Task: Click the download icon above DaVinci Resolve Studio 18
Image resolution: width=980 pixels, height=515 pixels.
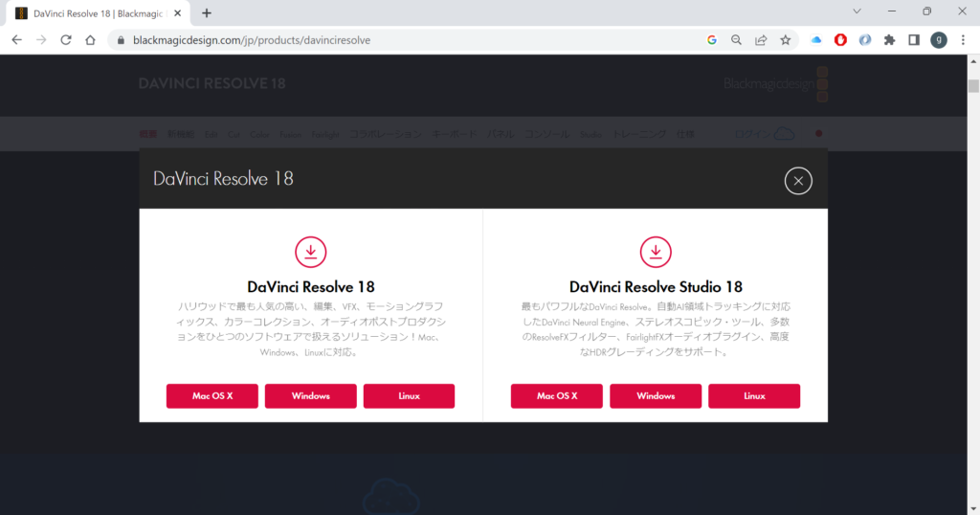Action: pyautogui.click(x=656, y=252)
